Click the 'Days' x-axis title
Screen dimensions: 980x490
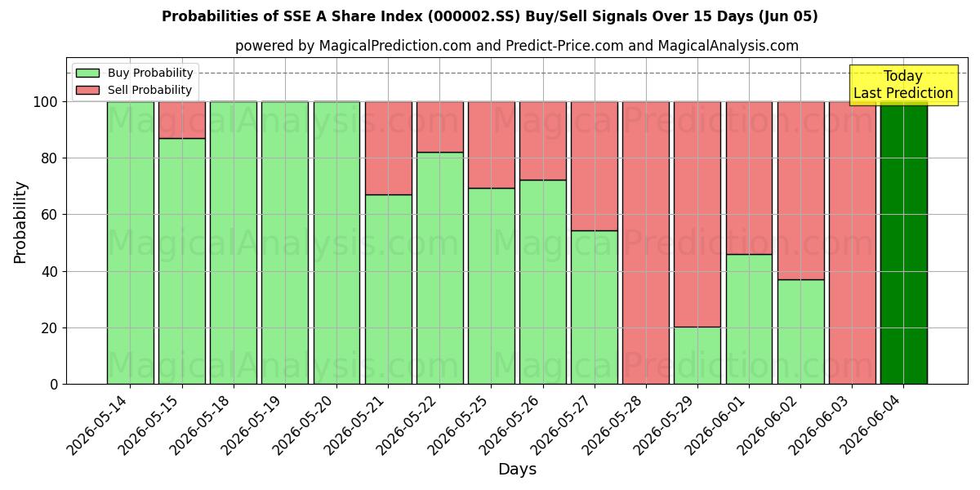click(517, 470)
